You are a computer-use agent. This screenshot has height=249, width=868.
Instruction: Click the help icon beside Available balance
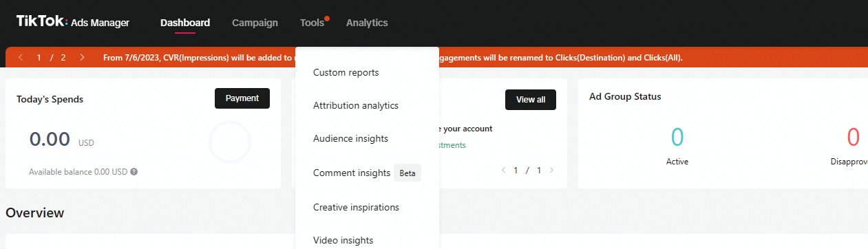[x=134, y=171]
